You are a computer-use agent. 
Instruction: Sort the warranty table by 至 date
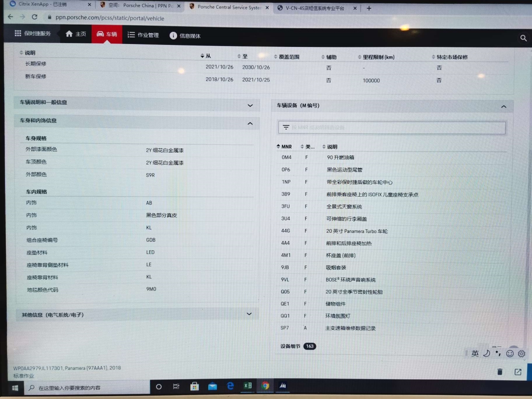click(x=242, y=56)
